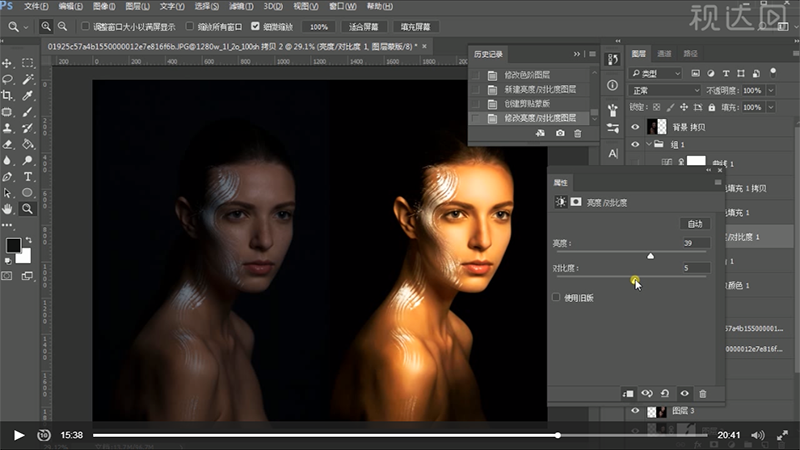
Task: Open the Character panel icon
Action: click(x=613, y=153)
